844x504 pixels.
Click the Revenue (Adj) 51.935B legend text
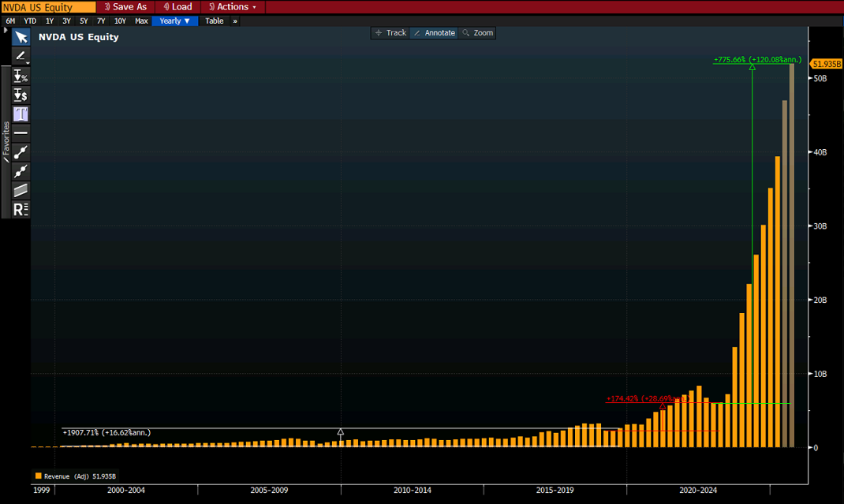point(80,476)
